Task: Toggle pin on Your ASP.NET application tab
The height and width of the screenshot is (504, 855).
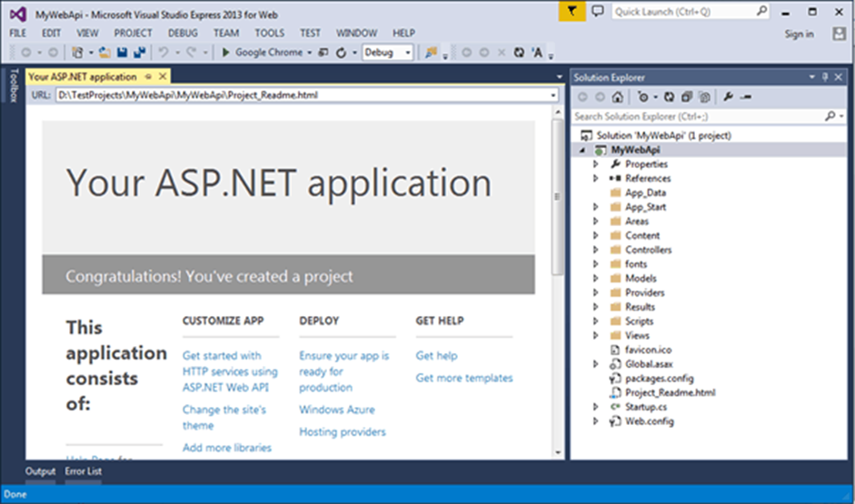Action: [x=148, y=77]
